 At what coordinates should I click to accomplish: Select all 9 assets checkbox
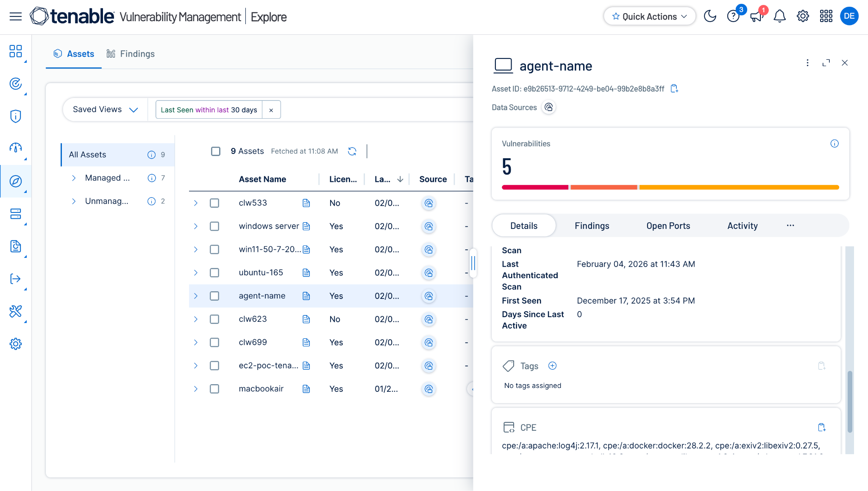tap(216, 151)
